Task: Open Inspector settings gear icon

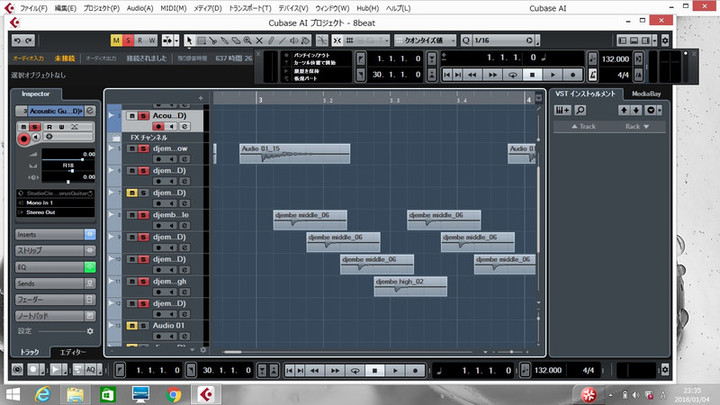Action: [90, 331]
